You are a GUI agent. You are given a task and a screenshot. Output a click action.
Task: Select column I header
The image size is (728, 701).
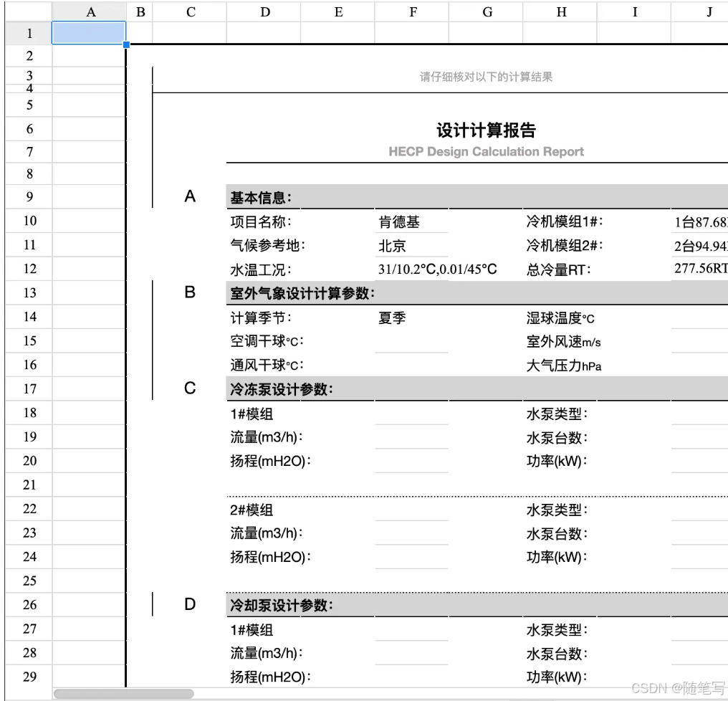coord(635,11)
